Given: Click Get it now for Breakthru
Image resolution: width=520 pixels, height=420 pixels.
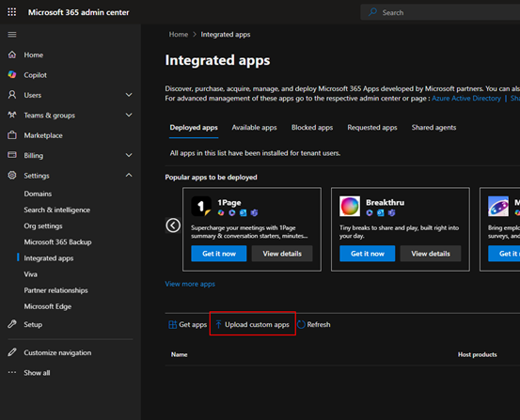Looking at the screenshot, I should click(368, 254).
